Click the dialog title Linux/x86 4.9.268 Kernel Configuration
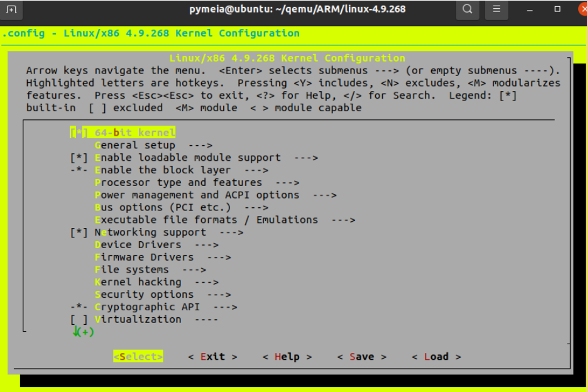Image resolution: width=587 pixels, height=392 pixels. 287,58
